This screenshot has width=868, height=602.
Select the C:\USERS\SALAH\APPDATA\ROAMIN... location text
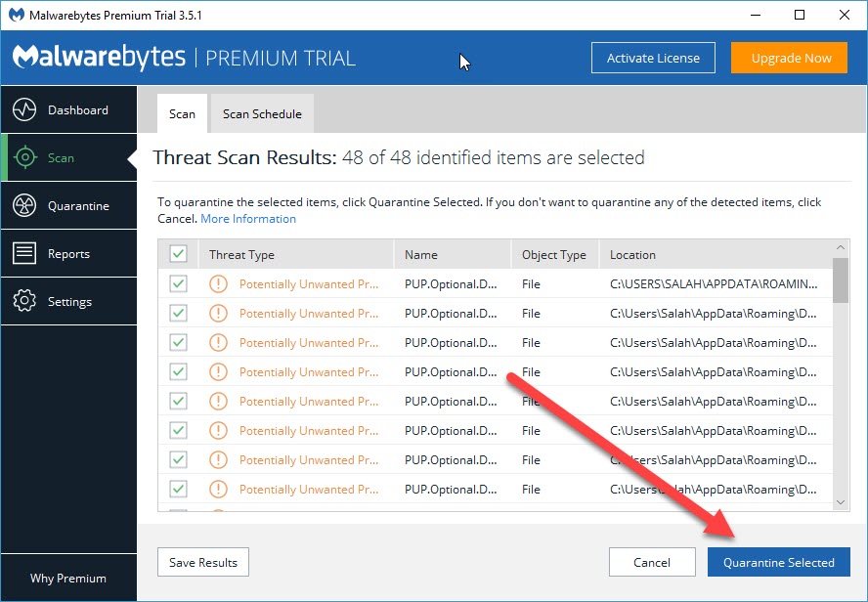tap(714, 283)
